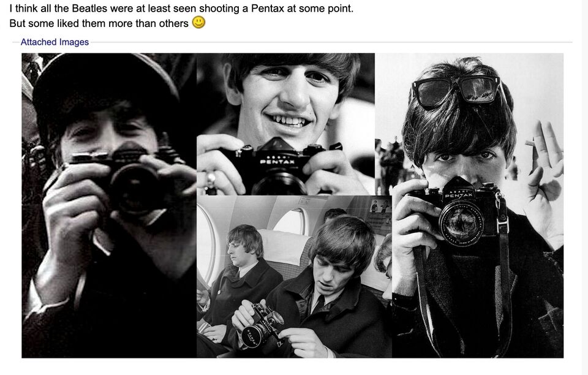Click the yellow smiley emoticon

199,23
